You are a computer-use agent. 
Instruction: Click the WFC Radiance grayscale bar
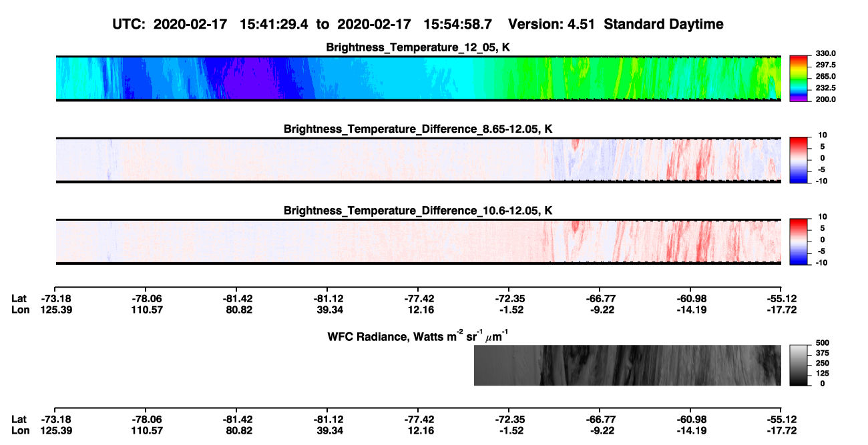pos(799,366)
